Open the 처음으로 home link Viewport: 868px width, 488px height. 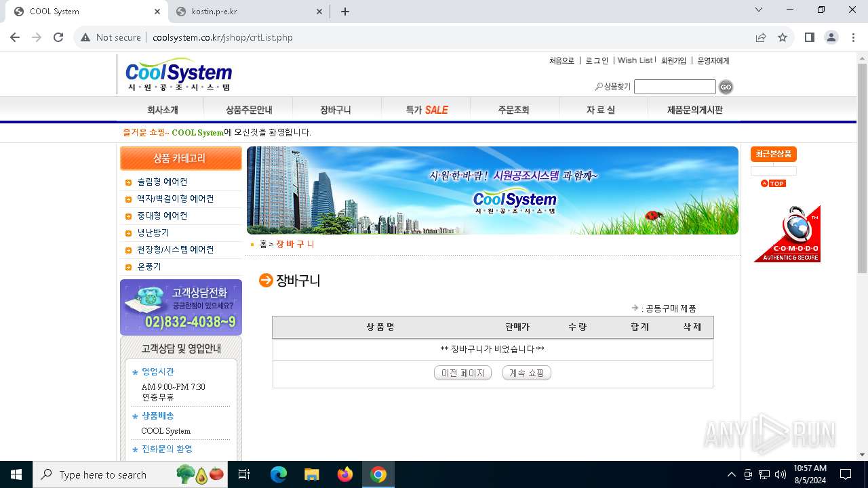561,60
